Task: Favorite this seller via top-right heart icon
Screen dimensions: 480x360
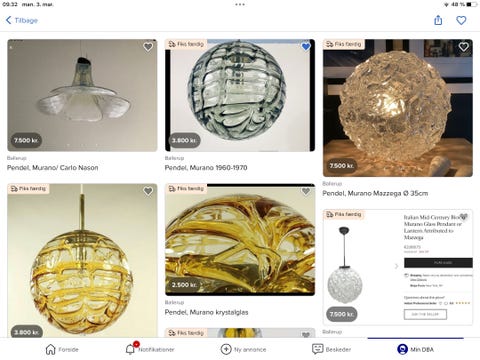Action: [x=461, y=21]
